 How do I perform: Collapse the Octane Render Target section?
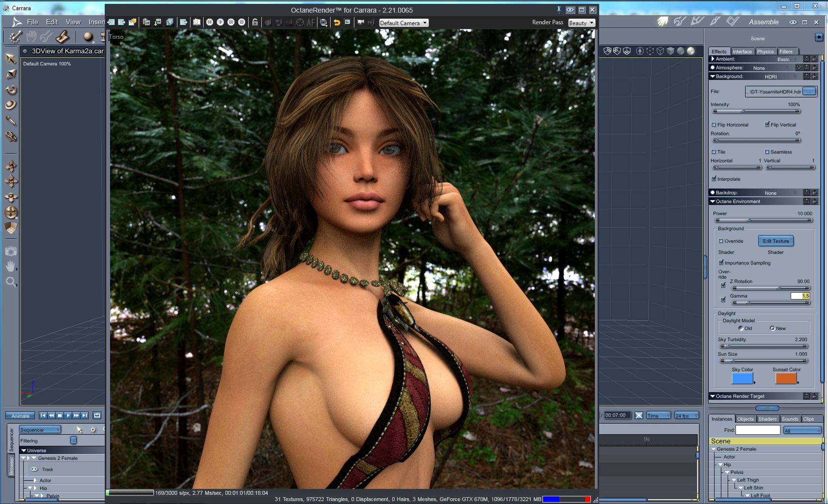pyautogui.click(x=713, y=396)
